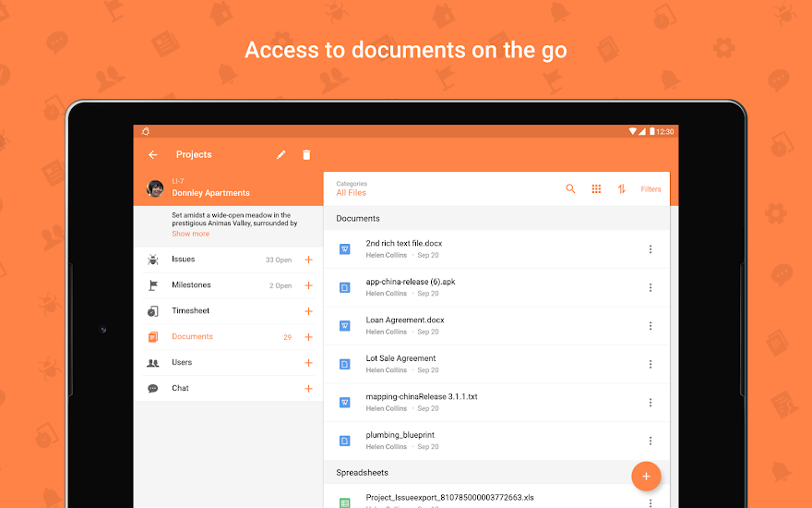This screenshot has width=812, height=508.
Task: Select the Documents section
Action: (x=229, y=337)
